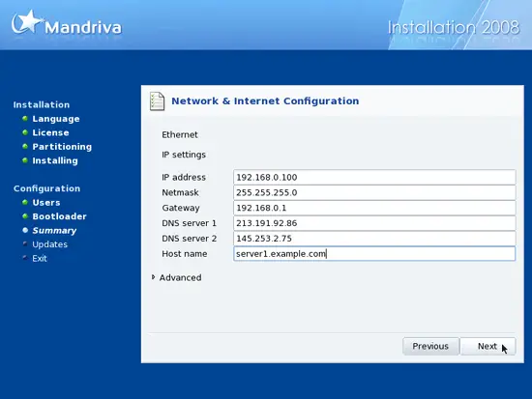Select the Summary step in sidebar
Viewport: 532px width, 399px height.
(54, 231)
